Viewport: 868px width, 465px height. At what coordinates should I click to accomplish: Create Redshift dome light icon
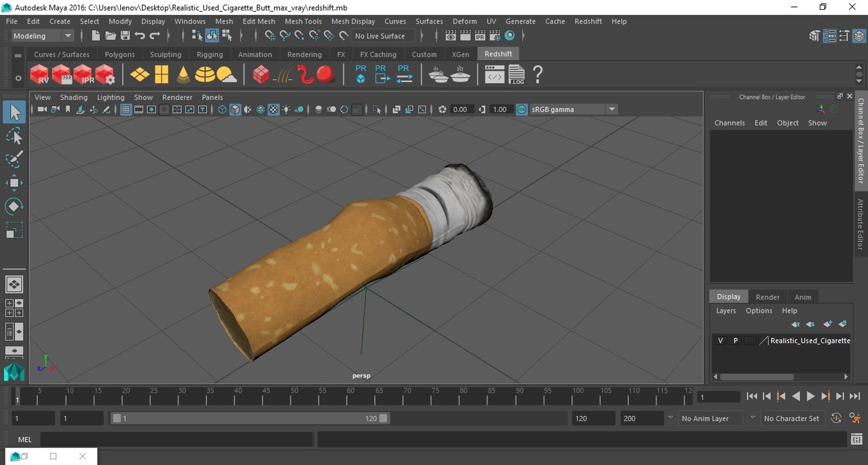[205, 74]
